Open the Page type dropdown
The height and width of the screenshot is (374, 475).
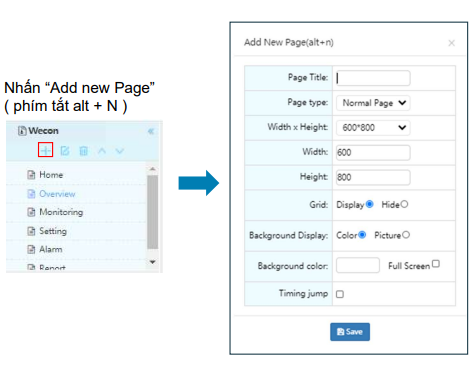click(x=373, y=103)
